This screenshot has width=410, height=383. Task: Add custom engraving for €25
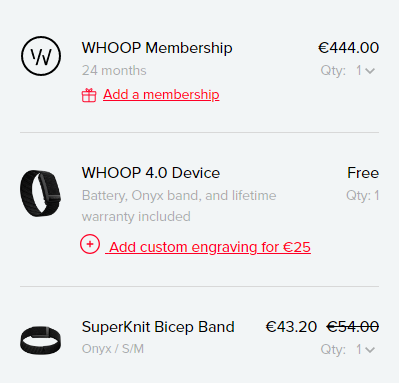point(210,247)
